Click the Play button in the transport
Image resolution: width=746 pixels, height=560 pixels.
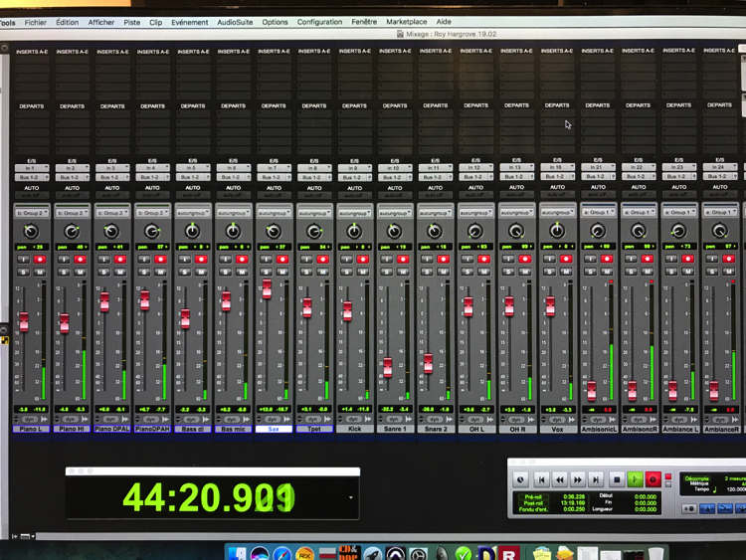pyautogui.click(x=635, y=479)
